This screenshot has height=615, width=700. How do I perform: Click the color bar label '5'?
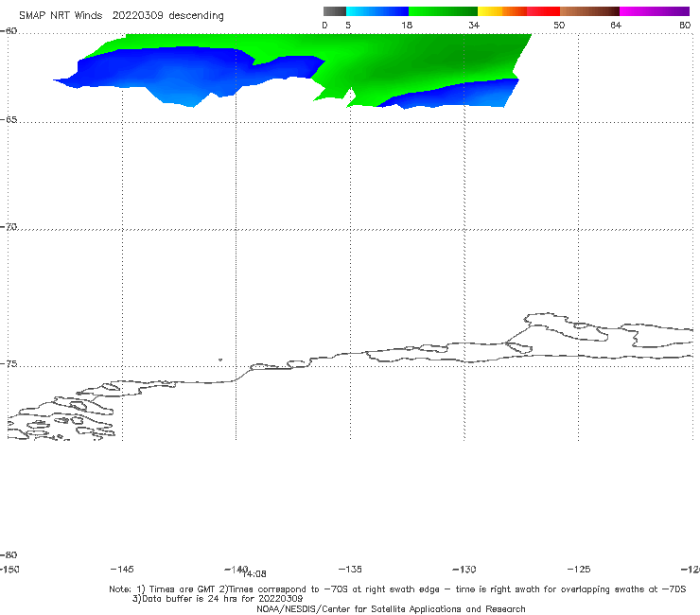click(x=348, y=25)
